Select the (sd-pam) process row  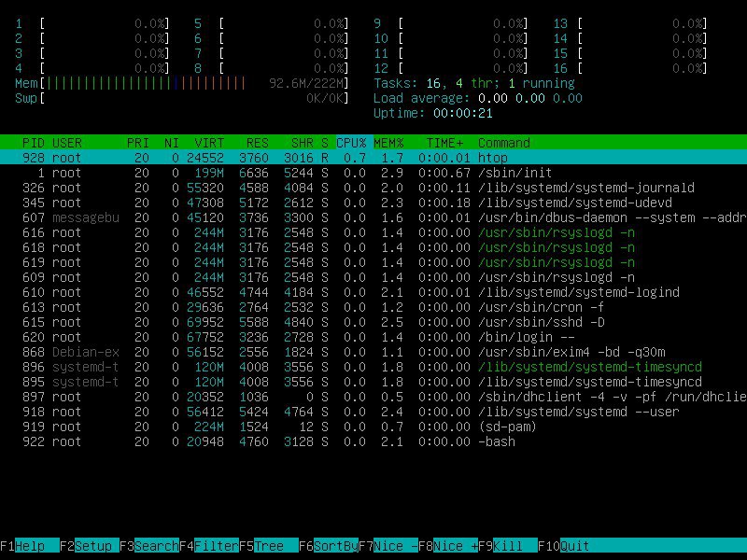click(x=373, y=427)
